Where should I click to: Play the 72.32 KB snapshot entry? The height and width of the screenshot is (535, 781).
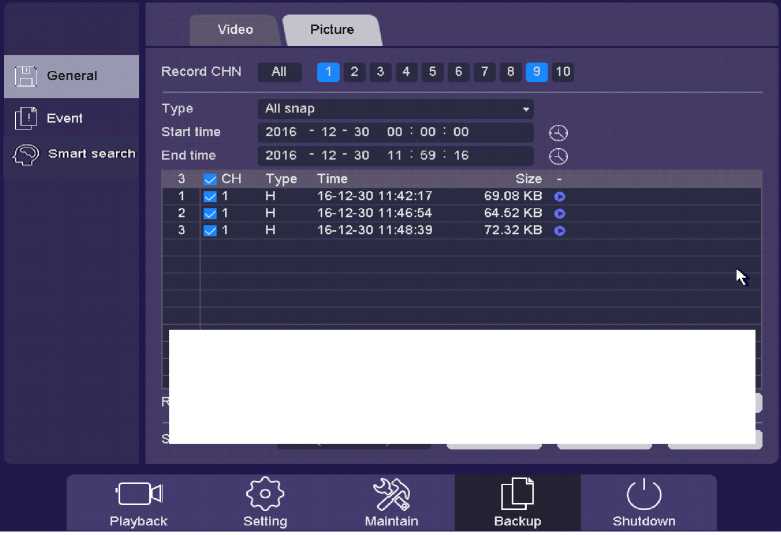click(560, 231)
